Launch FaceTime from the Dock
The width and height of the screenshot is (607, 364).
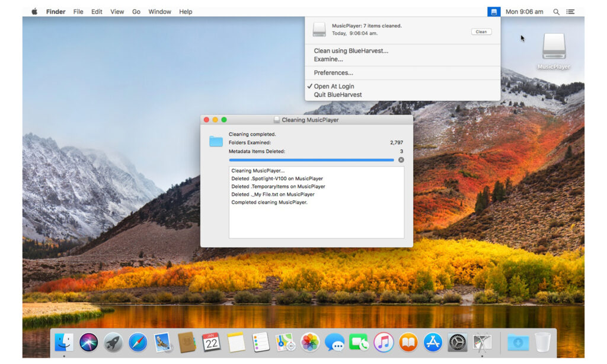tap(359, 342)
